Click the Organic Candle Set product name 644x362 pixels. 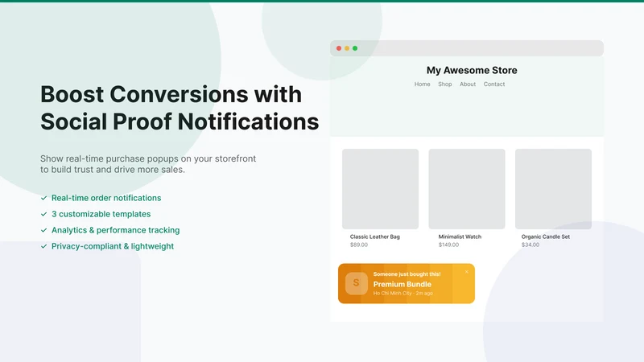pyautogui.click(x=546, y=237)
